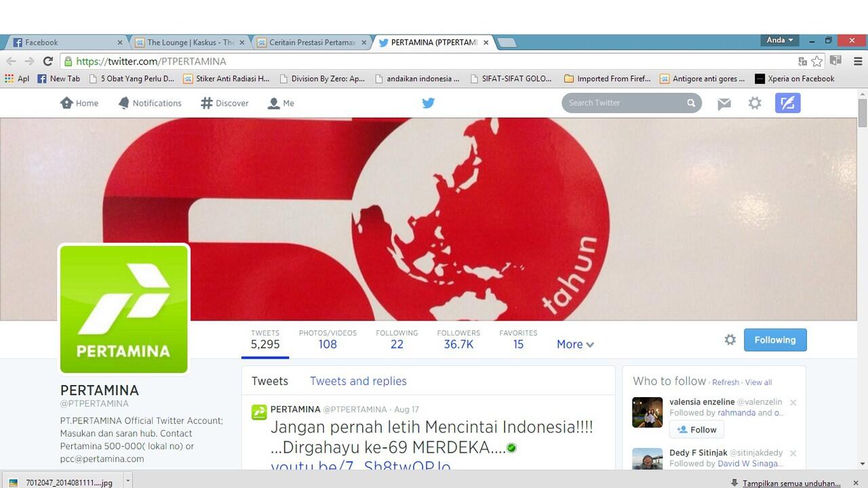Toggle the Following button for PERTAMINA
This screenshot has height=488, width=868.
(775, 340)
